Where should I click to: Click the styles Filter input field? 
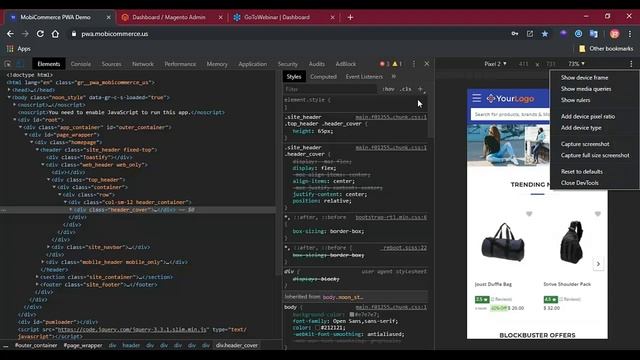coord(330,89)
